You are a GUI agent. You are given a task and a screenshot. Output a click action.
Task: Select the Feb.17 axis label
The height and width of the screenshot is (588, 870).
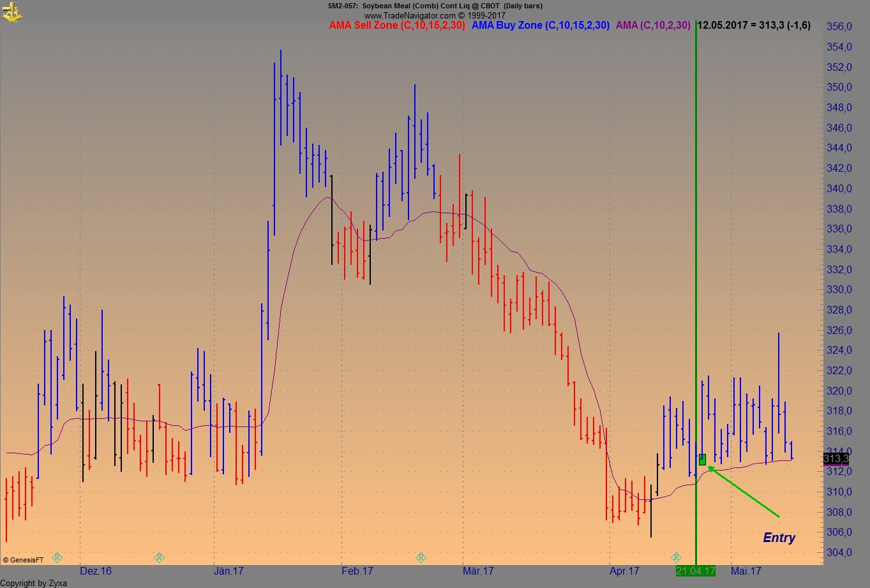tap(357, 571)
